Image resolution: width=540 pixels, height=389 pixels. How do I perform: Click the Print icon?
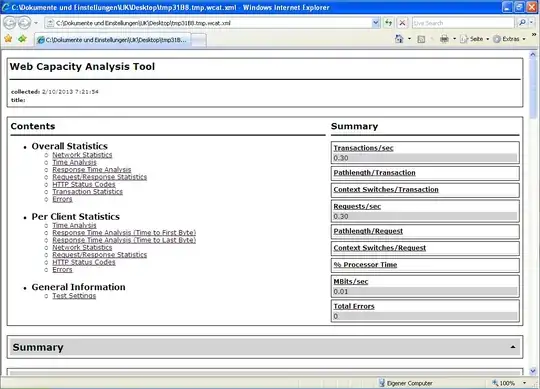[444, 39]
